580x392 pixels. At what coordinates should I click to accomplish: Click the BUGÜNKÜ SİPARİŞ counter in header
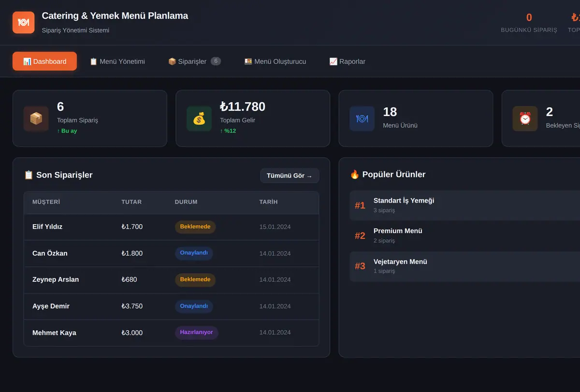tap(529, 23)
